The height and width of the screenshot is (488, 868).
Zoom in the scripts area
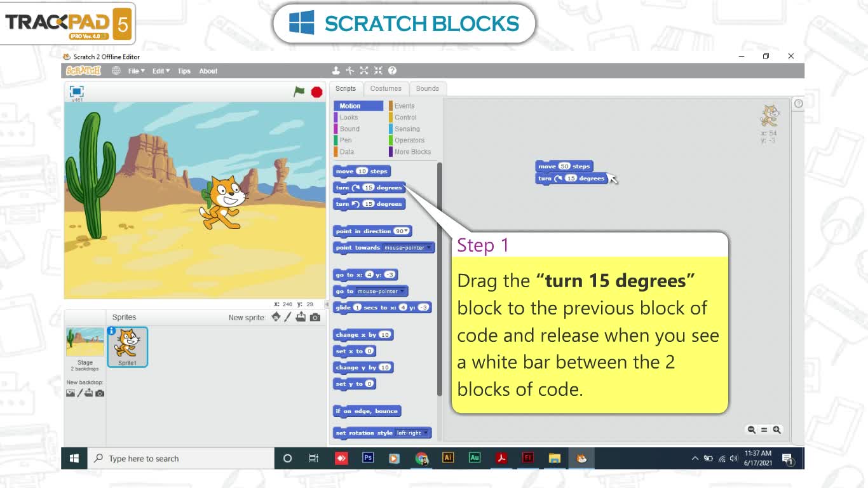(x=776, y=430)
